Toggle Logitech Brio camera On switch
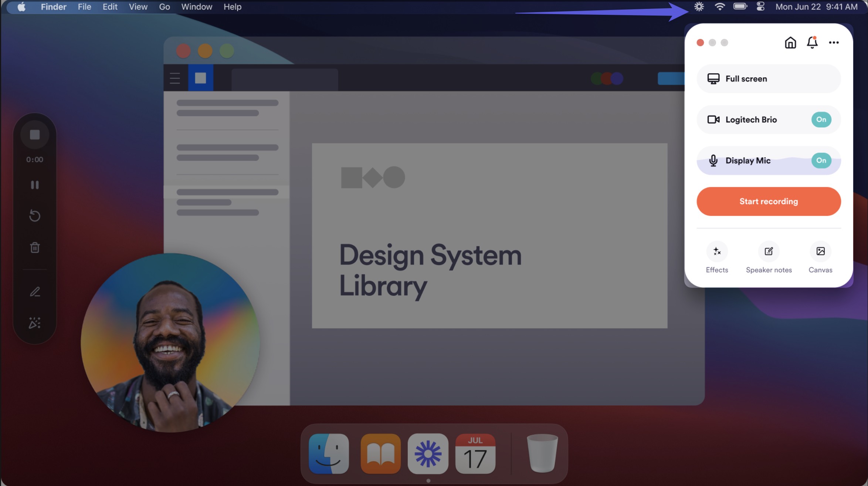868x486 pixels. click(x=821, y=119)
